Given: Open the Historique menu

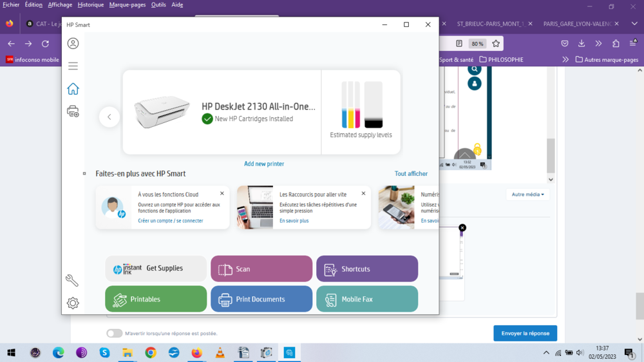Looking at the screenshot, I should [90, 5].
